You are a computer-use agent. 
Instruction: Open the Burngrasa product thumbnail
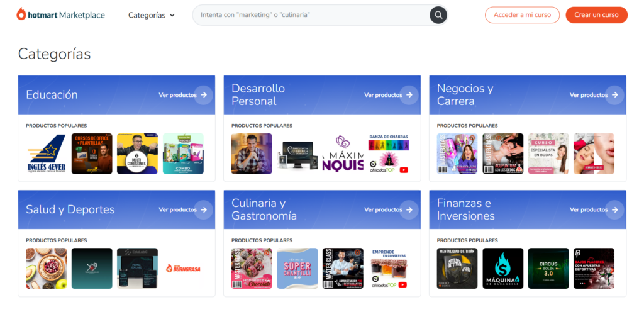(183, 269)
